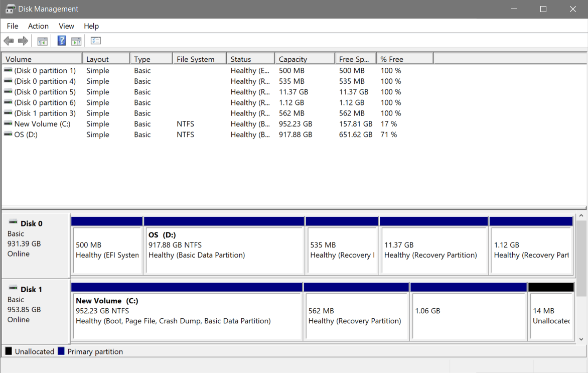The height and width of the screenshot is (373, 588).
Task: Open the File menu
Action: click(12, 26)
